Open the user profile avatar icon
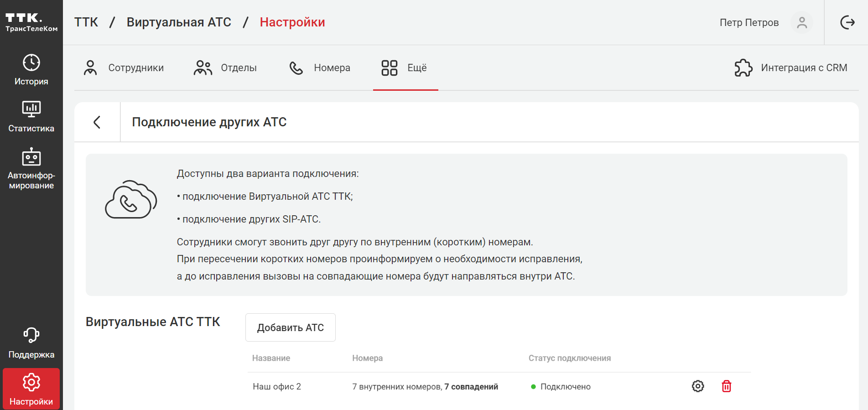This screenshot has height=410, width=868. (x=801, y=22)
